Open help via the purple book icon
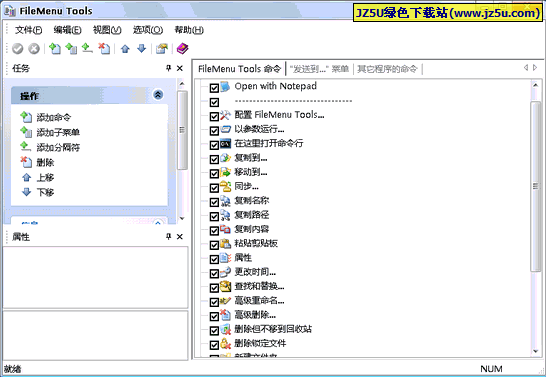The height and width of the screenshot is (377, 546). point(182,49)
